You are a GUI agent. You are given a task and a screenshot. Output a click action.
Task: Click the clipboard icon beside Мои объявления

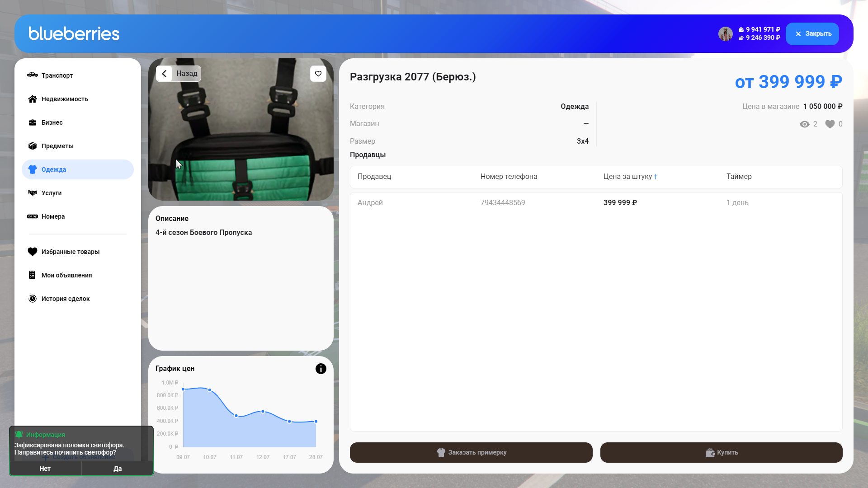(x=33, y=275)
